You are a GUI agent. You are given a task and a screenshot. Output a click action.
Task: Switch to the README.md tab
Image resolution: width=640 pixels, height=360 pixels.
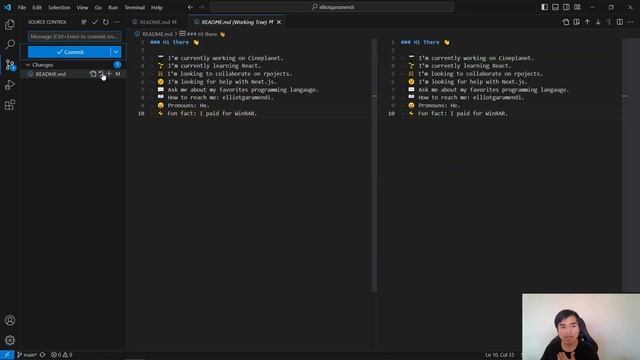[x=157, y=22]
